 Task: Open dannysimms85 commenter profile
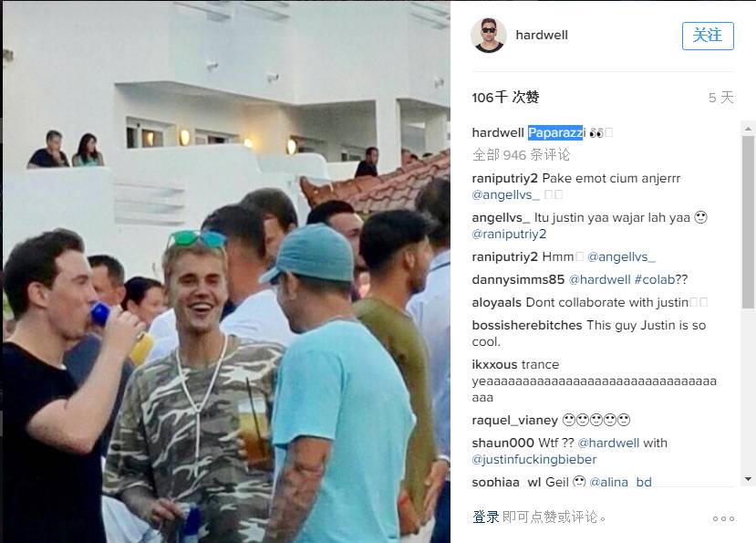tap(518, 279)
